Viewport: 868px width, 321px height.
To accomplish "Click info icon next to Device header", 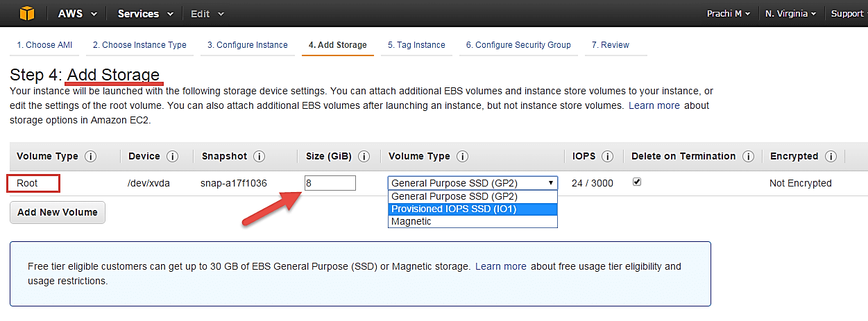I will 172,157.
